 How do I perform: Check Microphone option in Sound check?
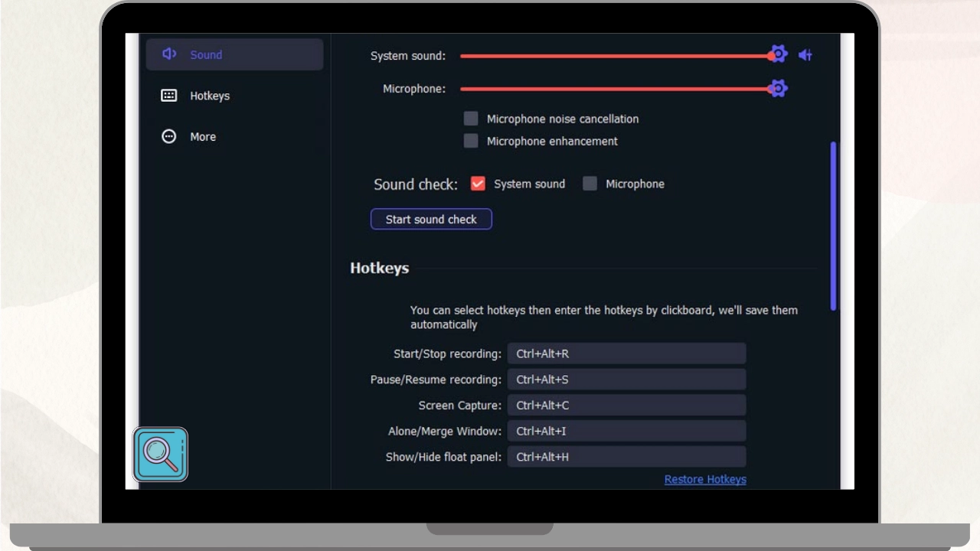590,184
